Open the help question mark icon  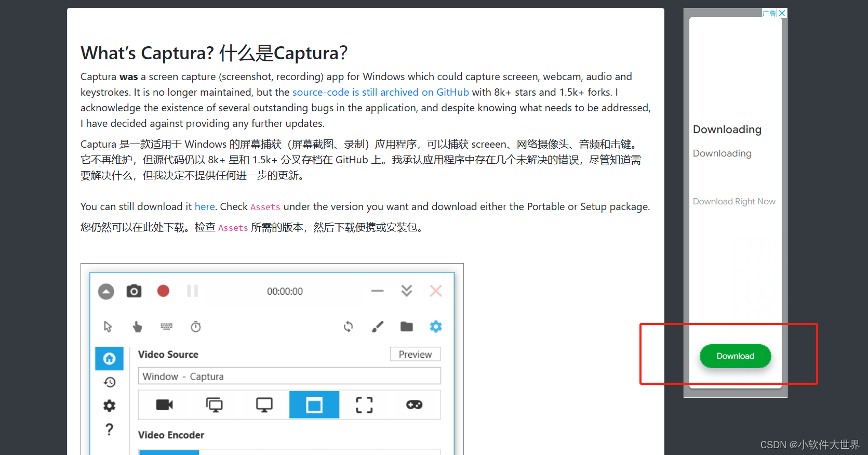[109, 430]
